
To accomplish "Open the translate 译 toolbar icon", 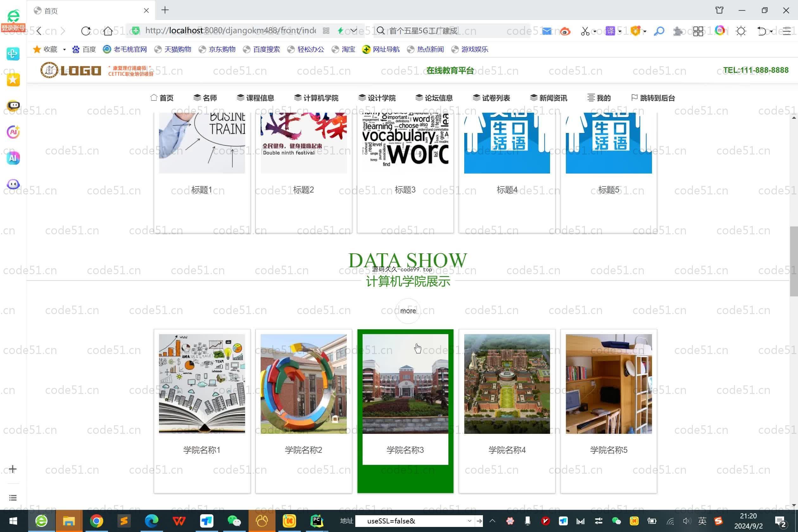I will tap(611, 31).
